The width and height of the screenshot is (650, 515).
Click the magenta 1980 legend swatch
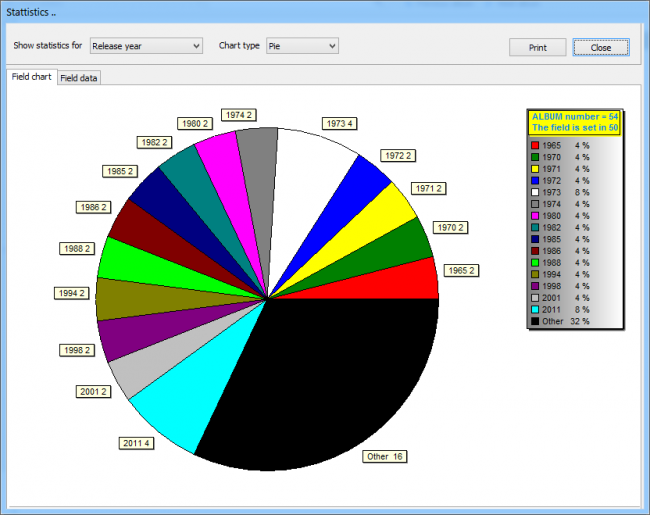point(535,216)
